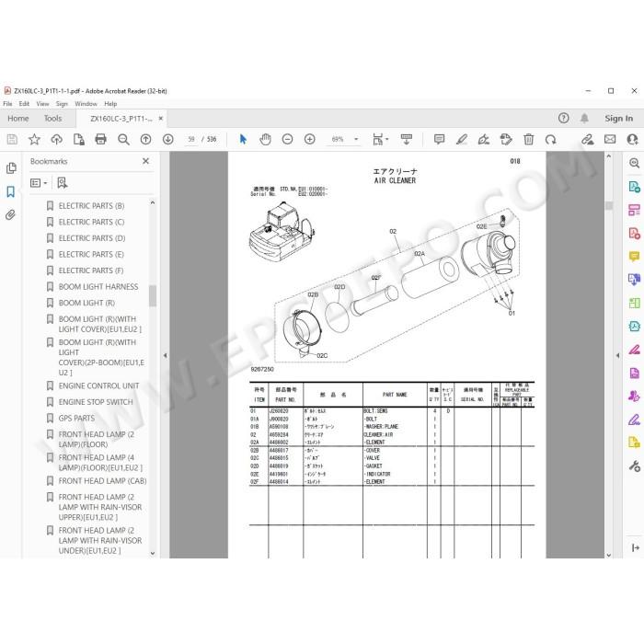Jump to GPS PARTS bookmark
The height and width of the screenshot is (644, 644).
point(76,418)
